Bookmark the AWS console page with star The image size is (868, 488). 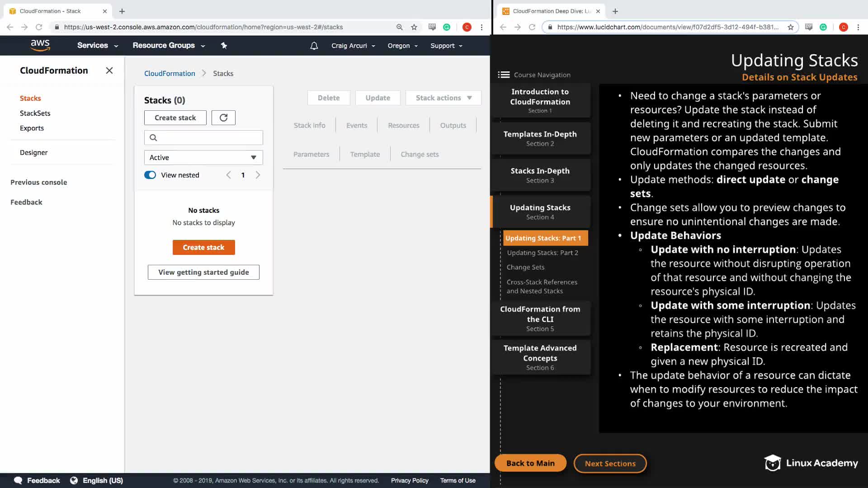(414, 27)
